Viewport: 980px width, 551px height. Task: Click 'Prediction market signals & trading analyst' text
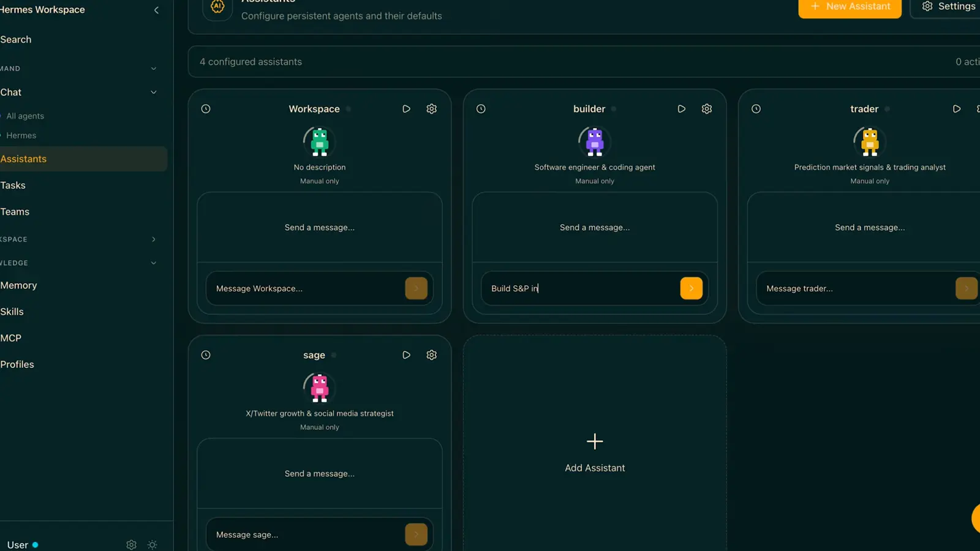870,167
